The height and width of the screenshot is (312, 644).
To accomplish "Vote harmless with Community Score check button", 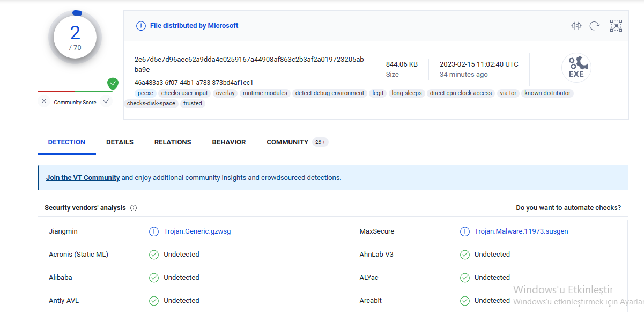I will pyautogui.click(x=106, y=101).
